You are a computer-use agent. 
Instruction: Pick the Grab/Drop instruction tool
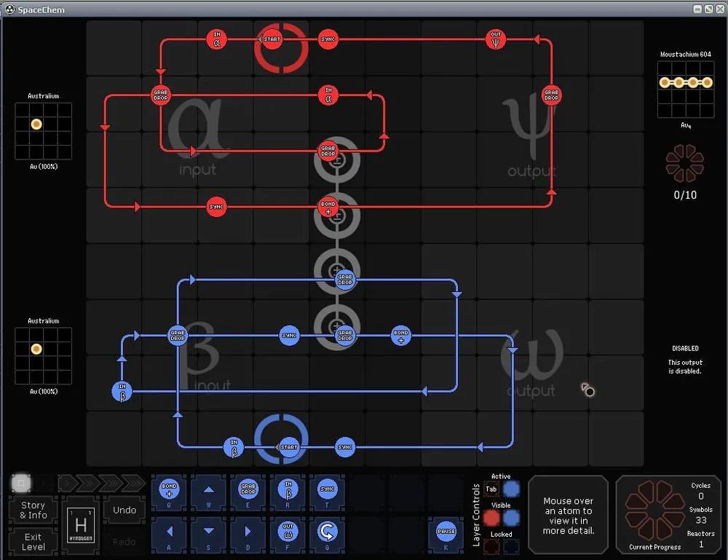pyautogui.click(x=248, y=490)
